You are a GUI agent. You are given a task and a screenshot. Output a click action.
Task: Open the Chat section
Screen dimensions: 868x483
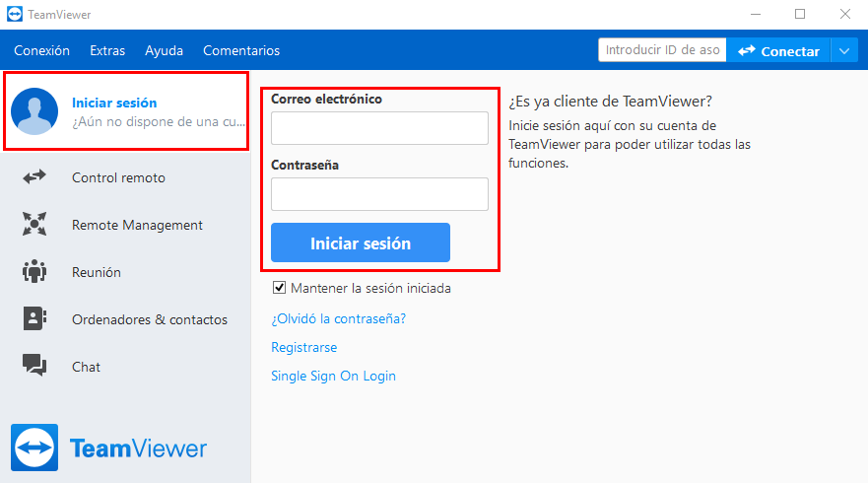(x=126, y=367)
